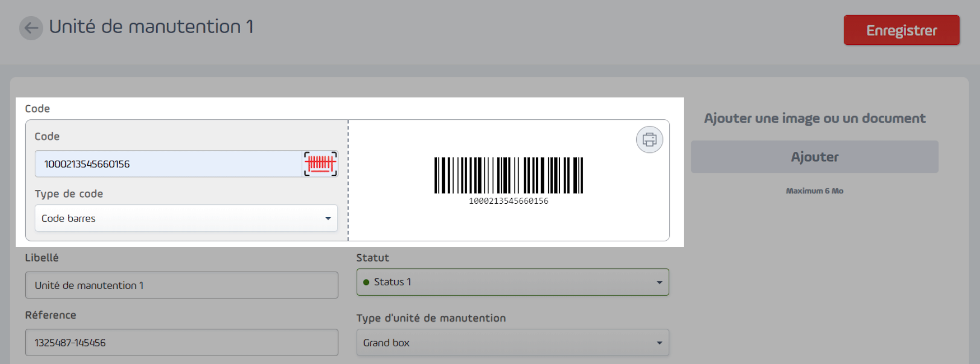The height and width of the screenshot is (364, 980).
Task: Click the 'Statut' label
Action: (372, 258)
